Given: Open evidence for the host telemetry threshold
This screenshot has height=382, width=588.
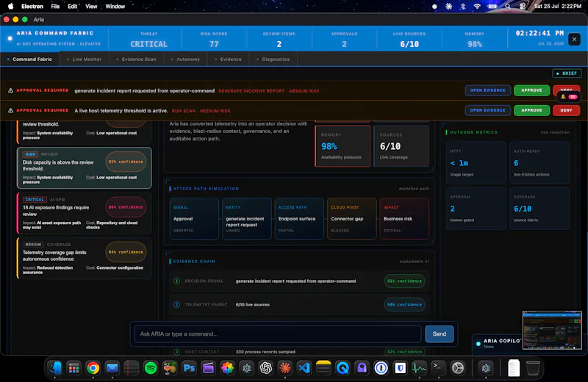Looking at the screenshot, I should coord(487,110).
